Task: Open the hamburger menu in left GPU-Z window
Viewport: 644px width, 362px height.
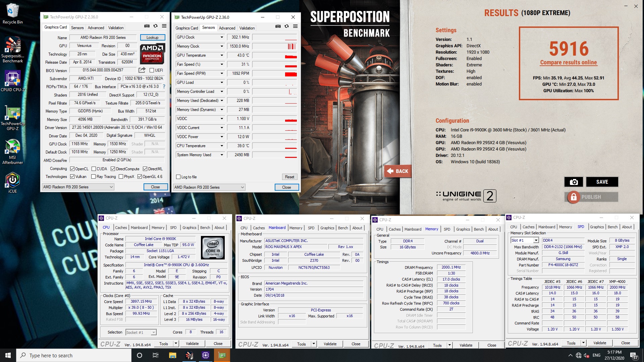Action: click(164, 26)
